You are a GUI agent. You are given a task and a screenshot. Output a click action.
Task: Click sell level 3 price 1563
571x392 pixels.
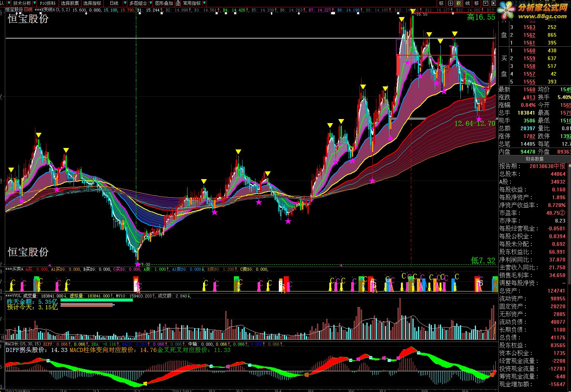(529, 27)
